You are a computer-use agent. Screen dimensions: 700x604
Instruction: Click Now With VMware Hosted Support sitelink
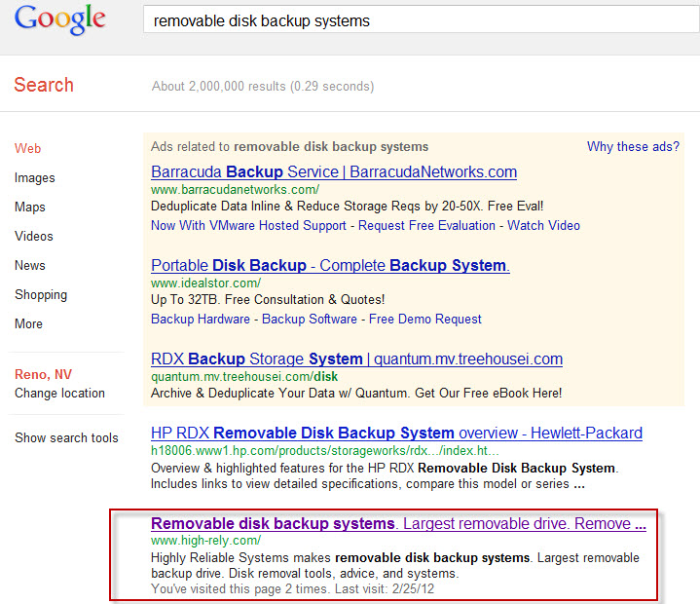[248, 226]
